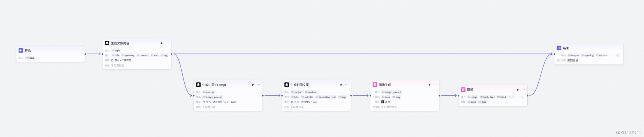Click 未配置参考图 in 图像生成 node

[x=389, y=107]
